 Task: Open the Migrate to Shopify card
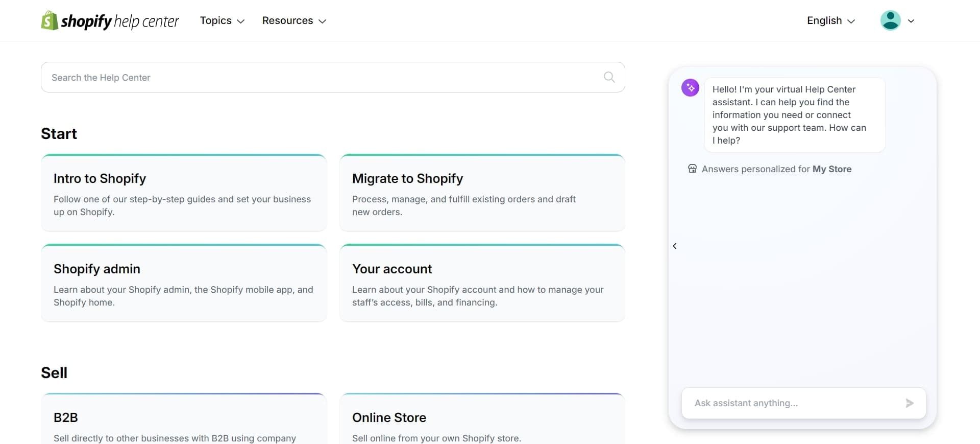[482, 193]
